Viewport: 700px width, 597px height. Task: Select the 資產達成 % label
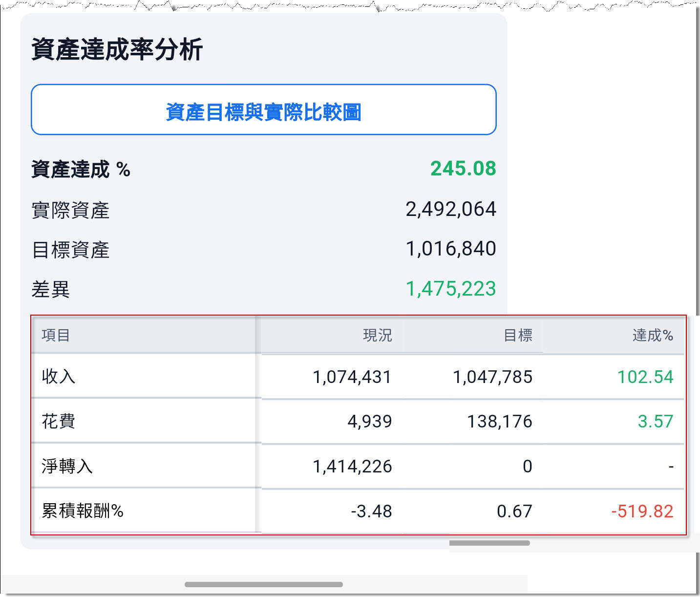click(x=81, y=170)
